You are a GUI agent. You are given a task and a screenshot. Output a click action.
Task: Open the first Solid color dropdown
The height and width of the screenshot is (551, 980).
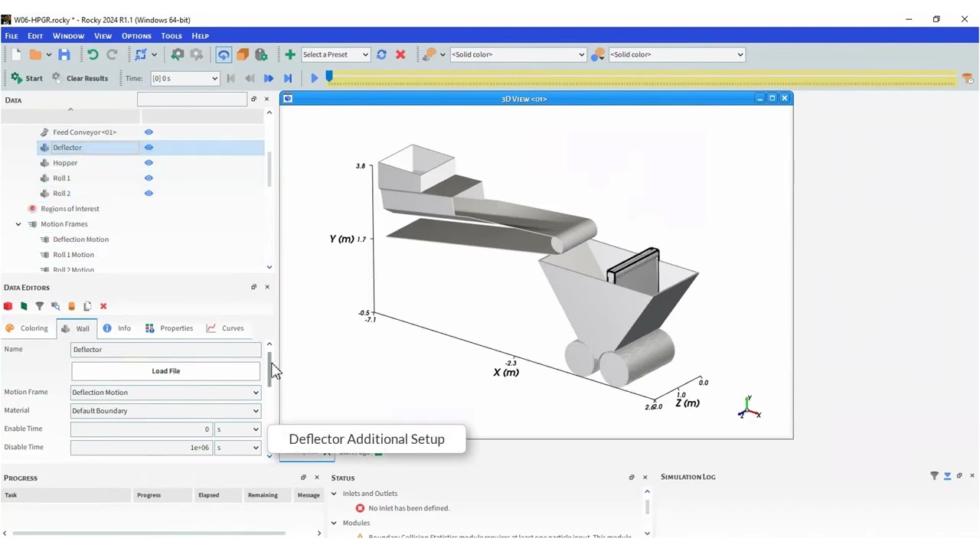click(x=518, y=54)
